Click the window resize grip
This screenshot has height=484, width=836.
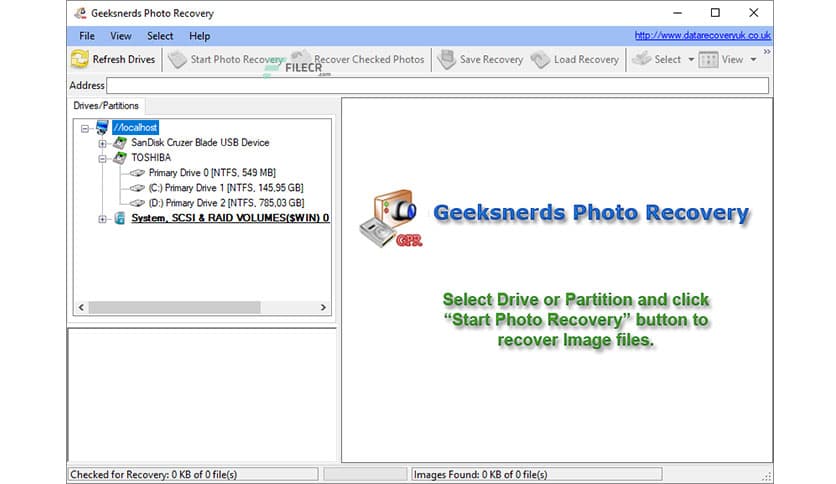click(767, 477)
